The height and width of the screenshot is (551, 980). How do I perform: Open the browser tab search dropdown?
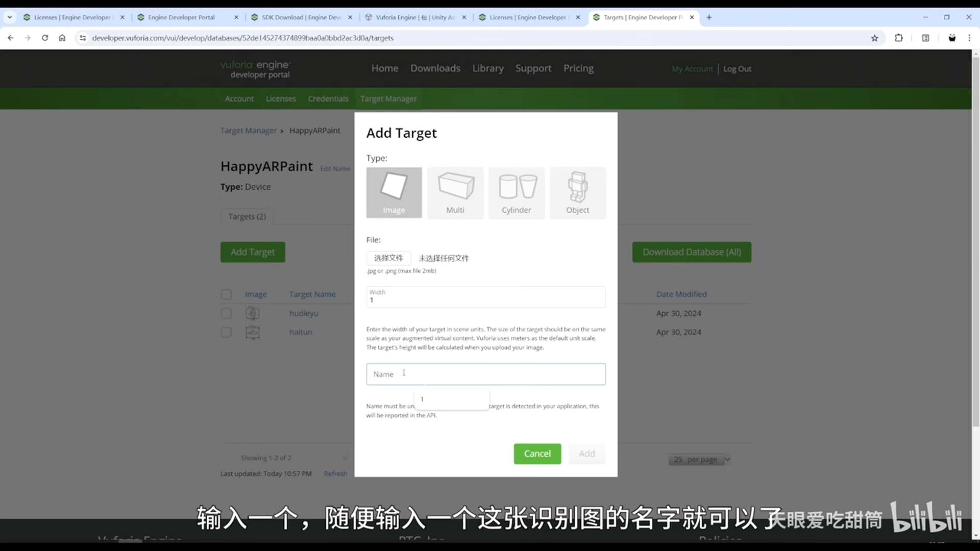point(9,17)
